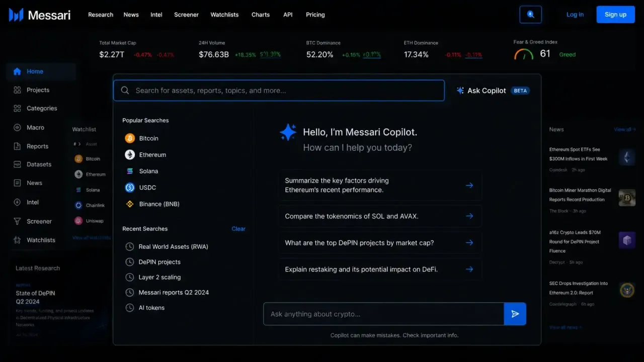This screenshot has height=362, width=644.
Task: Open the a16z Crypto Fluence news thumbnail
Action: tap(627, 240)
